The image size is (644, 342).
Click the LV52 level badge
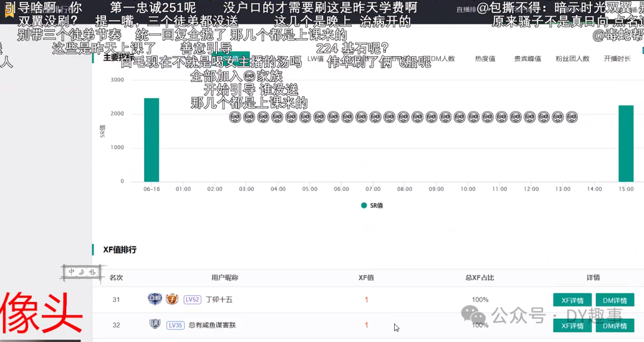click(x=192, y=300)
